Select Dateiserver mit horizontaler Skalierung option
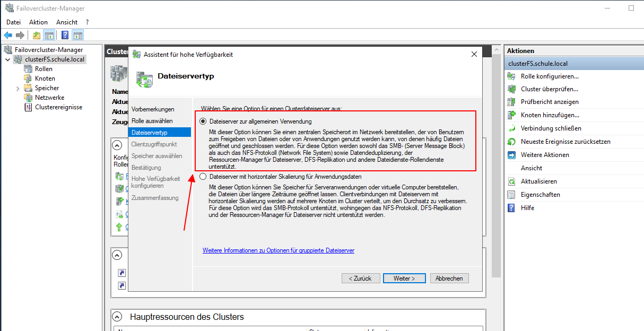The width and height of the screenshot is (644, 331). click(x=203, y=176)
